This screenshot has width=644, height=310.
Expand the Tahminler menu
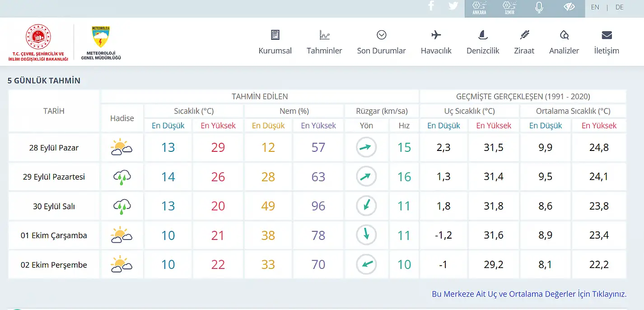pos(324,42)
